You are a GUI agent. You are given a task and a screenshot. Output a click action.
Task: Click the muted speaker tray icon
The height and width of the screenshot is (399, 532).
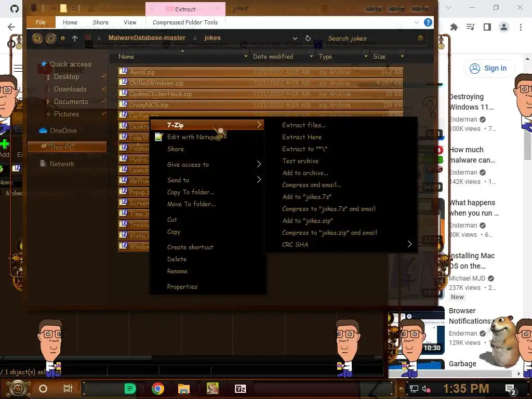point(426,389)
